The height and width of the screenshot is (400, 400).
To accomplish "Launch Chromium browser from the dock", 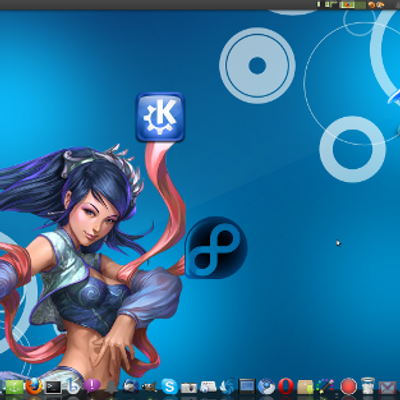I will [266, 386].
